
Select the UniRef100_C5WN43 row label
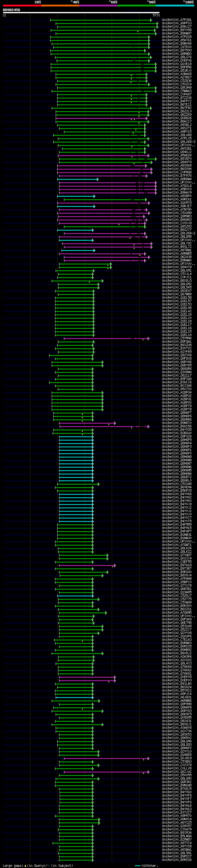(x=177, y=91)
